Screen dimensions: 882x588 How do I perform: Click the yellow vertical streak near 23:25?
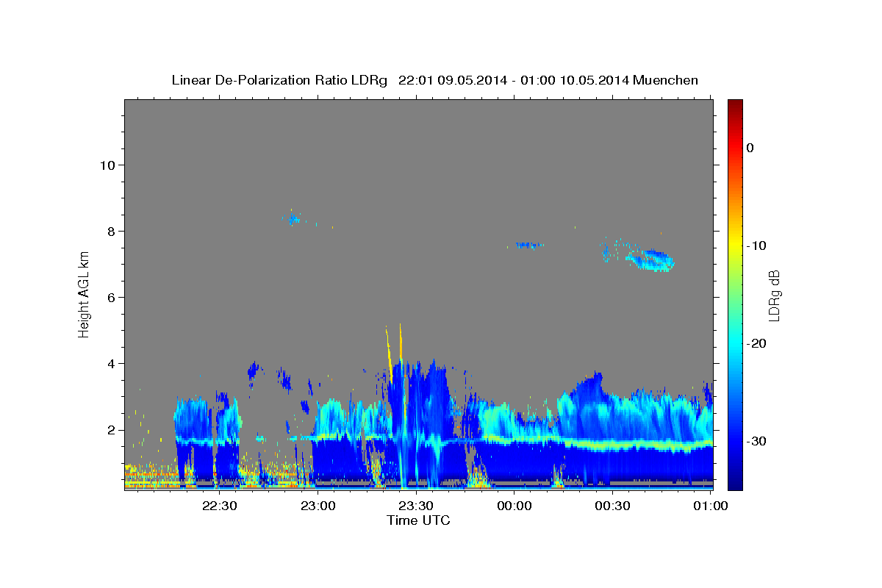tap(401, 342)
